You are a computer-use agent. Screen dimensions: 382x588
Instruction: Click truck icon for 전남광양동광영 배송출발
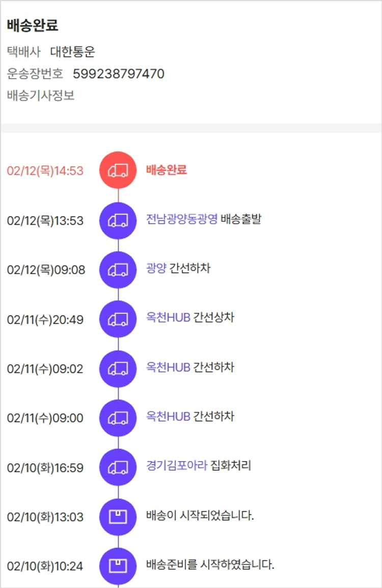point(118,220)
